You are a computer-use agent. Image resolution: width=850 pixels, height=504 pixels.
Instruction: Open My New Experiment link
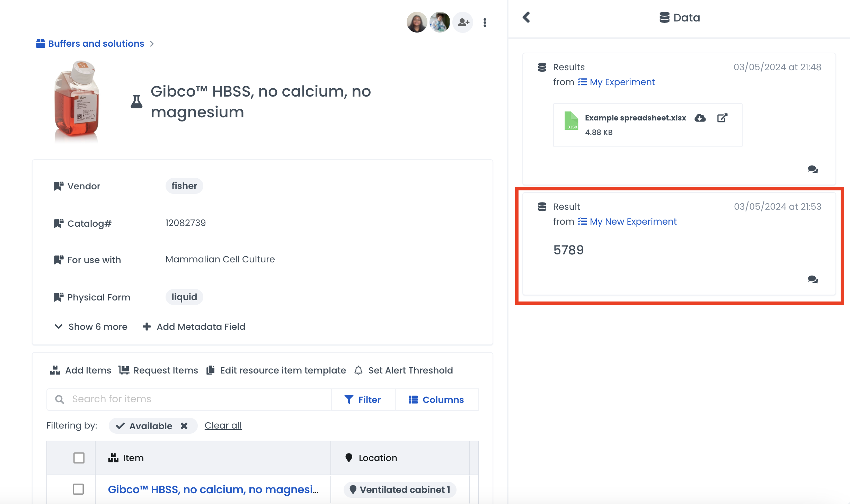pyautogui.click(x=633, y=222)
